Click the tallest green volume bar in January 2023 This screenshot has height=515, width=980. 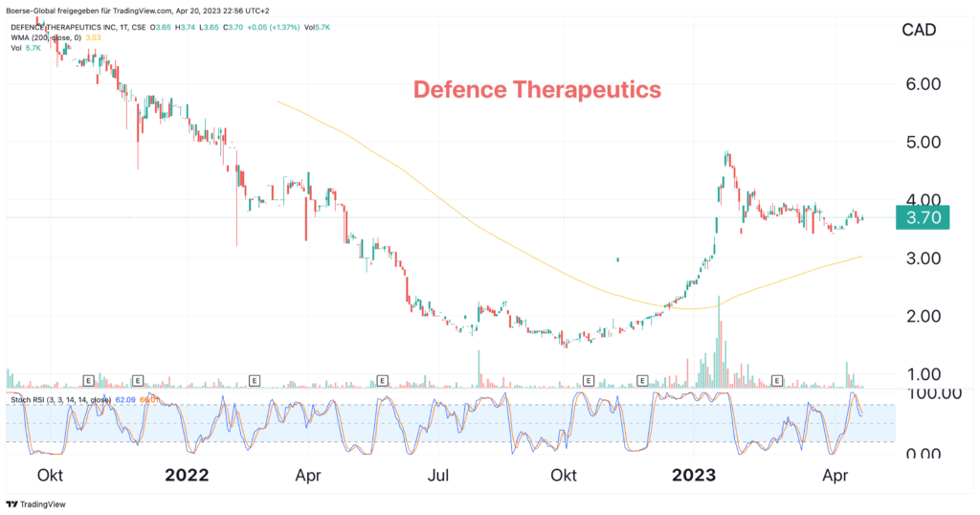coord(719,342)
